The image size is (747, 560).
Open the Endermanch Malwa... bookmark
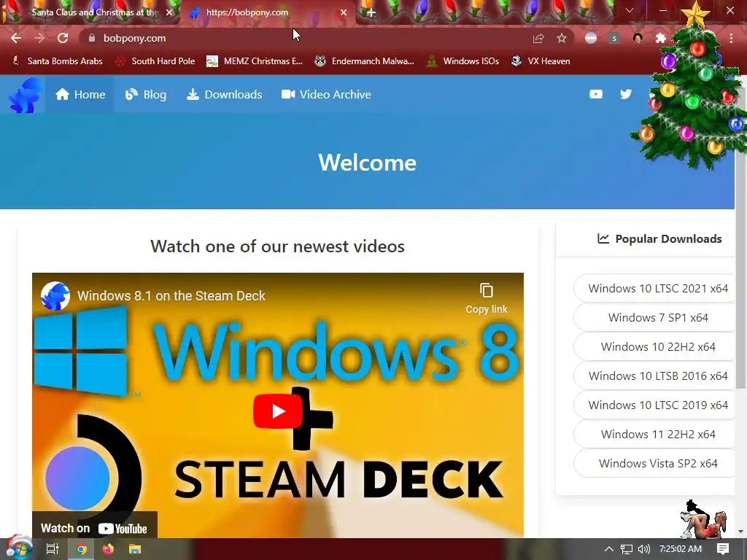(365, 61)
